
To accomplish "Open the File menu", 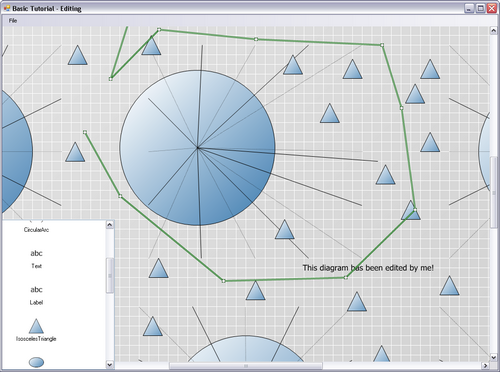I will pos(13,21).
